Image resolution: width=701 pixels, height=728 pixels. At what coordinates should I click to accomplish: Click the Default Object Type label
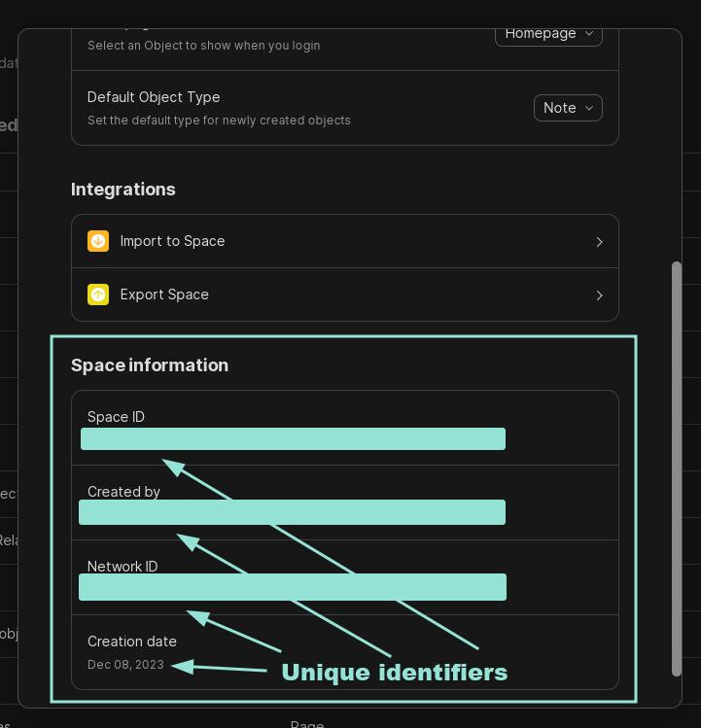[x=154, y=97]
